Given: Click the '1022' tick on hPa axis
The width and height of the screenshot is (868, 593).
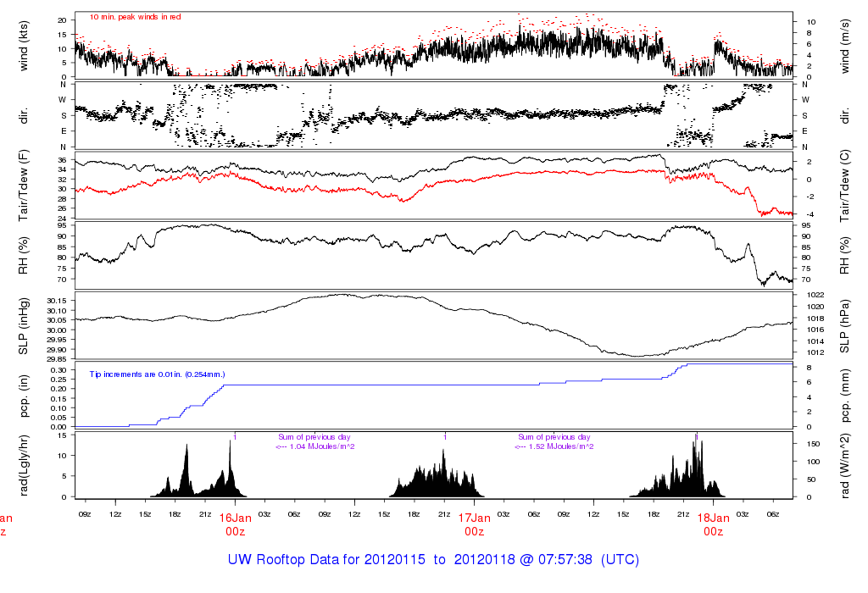Looking at the screenshot, I should pyautogui.click(x=815, y=295).
